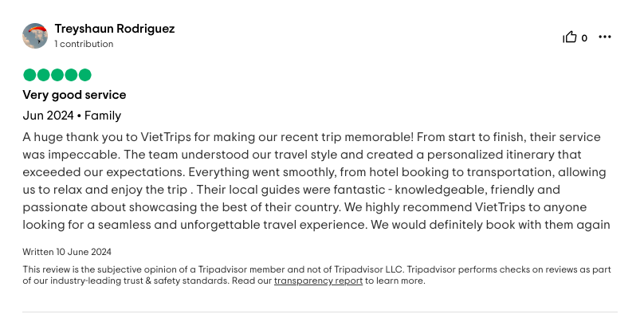Click the "1 contribution" label
644x318 pixels.
pos(84,44)
